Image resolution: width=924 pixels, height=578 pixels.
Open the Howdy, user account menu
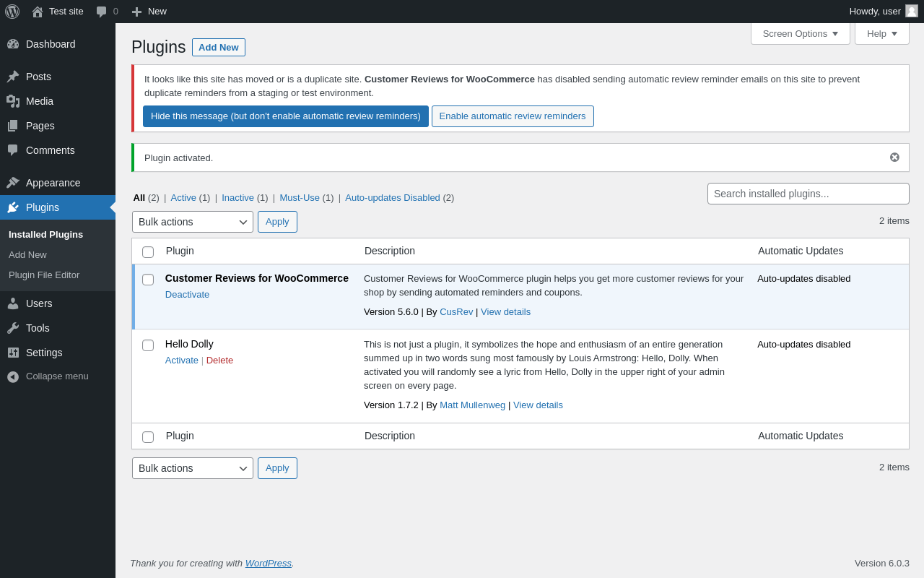pyautogui.click(x=884, y=12)
